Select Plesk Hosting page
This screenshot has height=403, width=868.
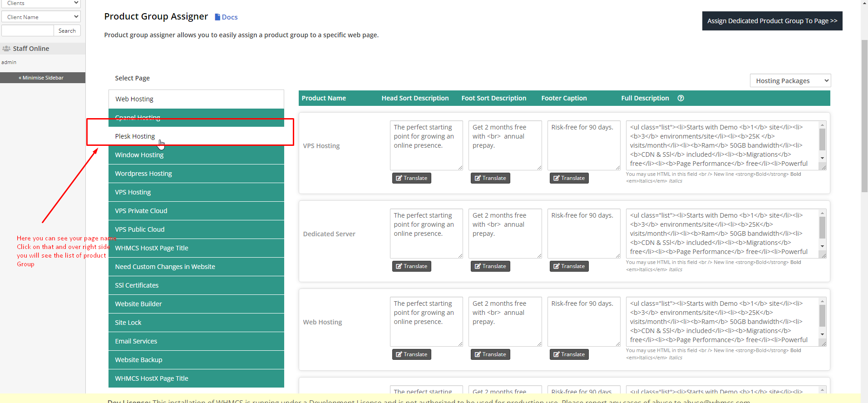click(135, 136)
